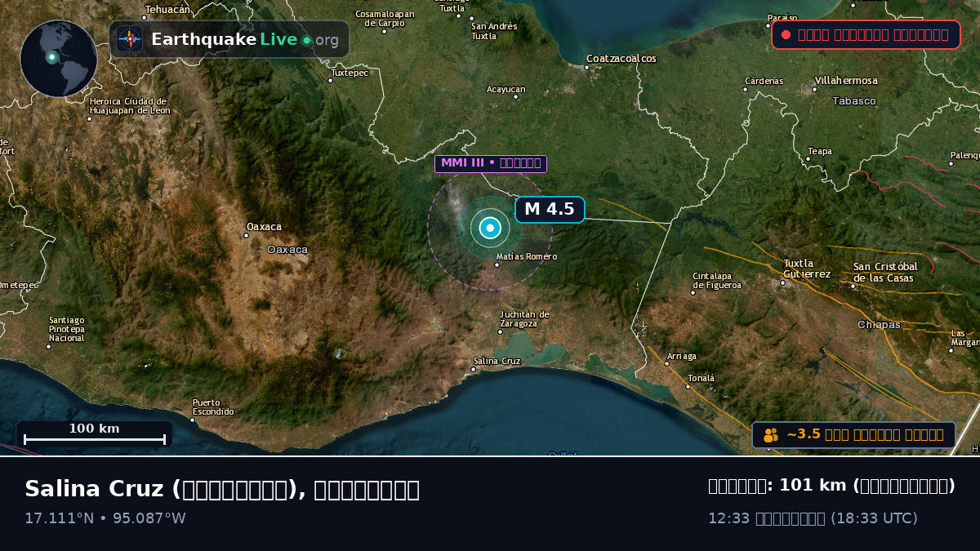Click the Cosamaloapan de Carpio label
The image size is (980, 551).
[385, 19]
